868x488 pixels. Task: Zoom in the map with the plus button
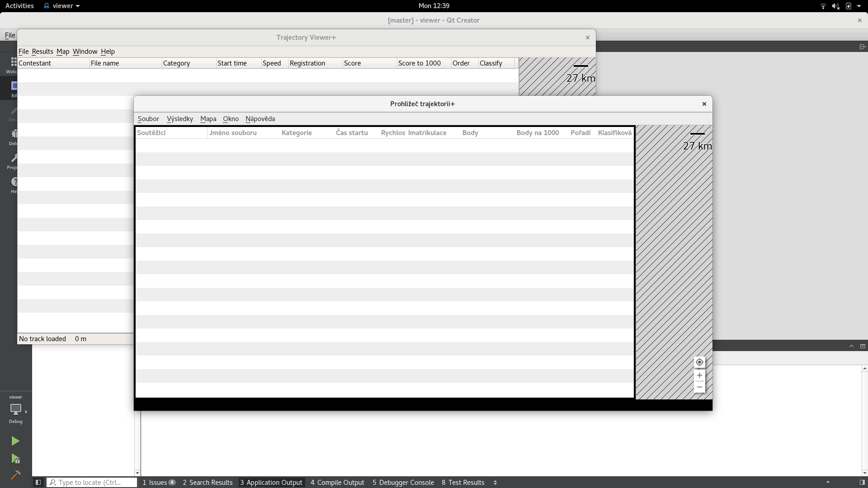699,375
